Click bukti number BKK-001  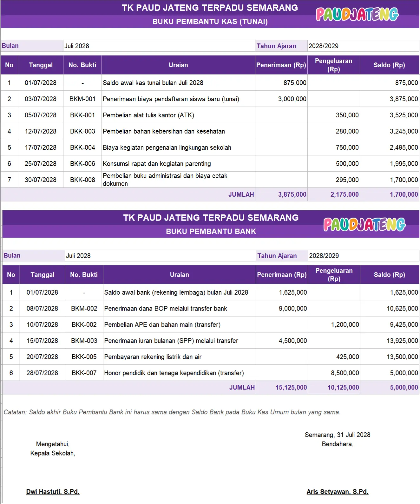click(x=82, y=115)
